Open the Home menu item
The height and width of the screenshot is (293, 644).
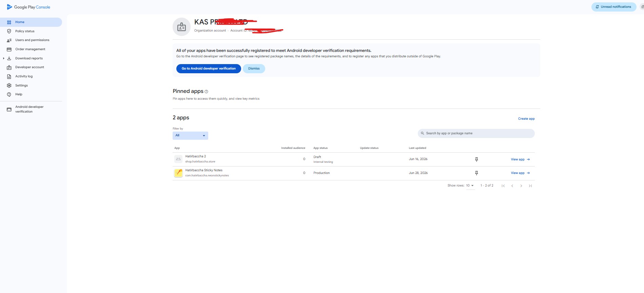point(31,22)
